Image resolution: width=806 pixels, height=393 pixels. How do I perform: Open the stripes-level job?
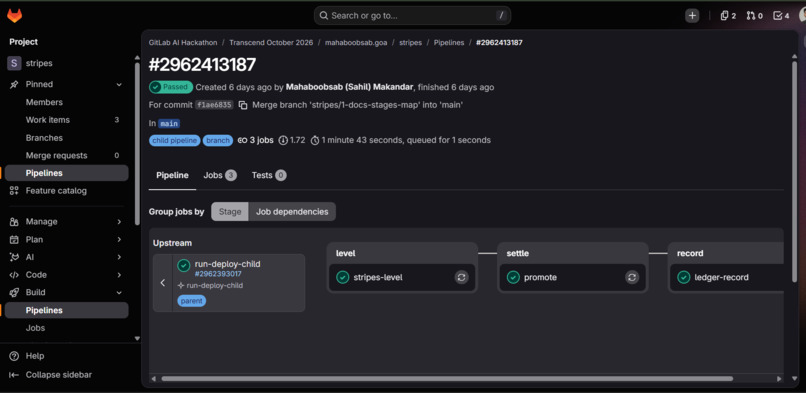[x=378, y=277]
